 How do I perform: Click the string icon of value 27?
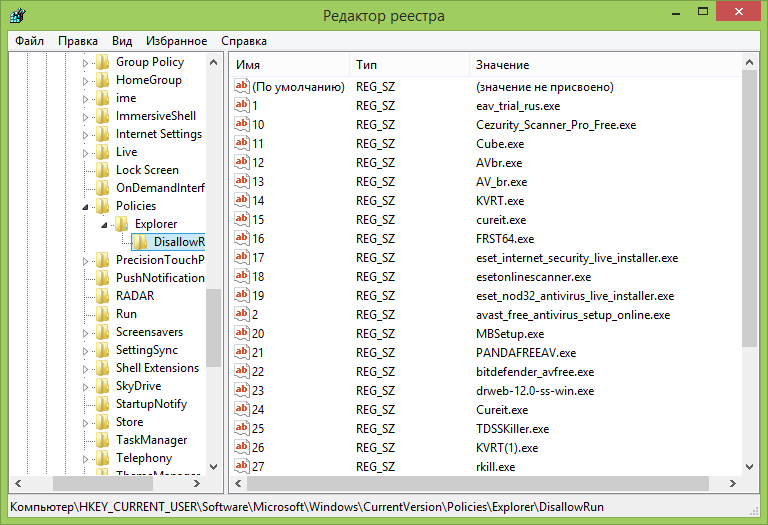[x=241, y=466]
